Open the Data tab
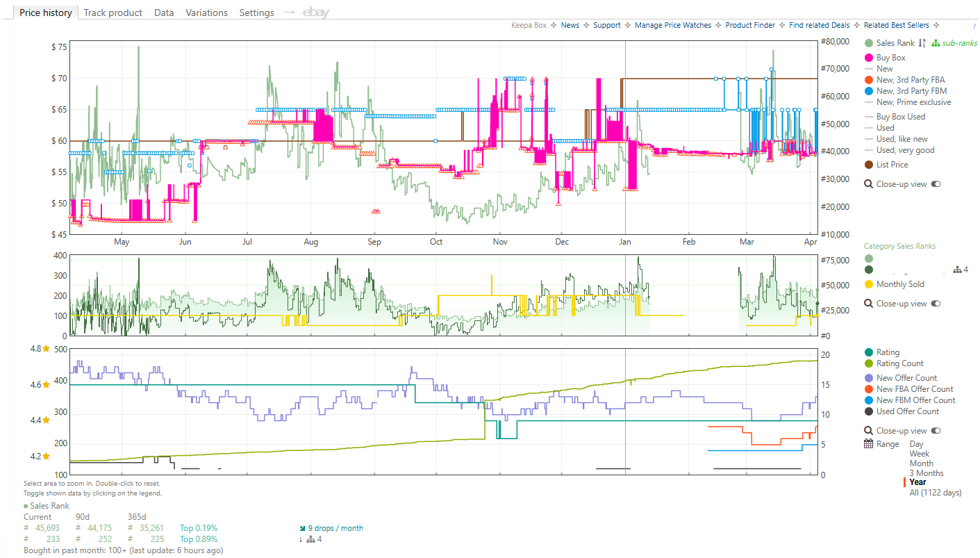The image size is (980, 558). tap(164, 13)
